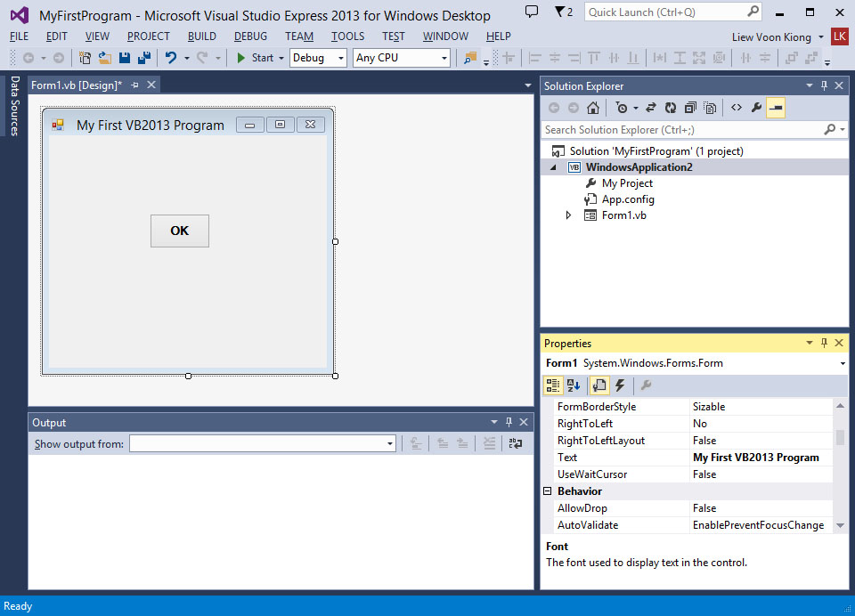Click the Make Same Size layout icon
Image resolution: width=855 pixels, height=616 pixels.
coord(699,58)
